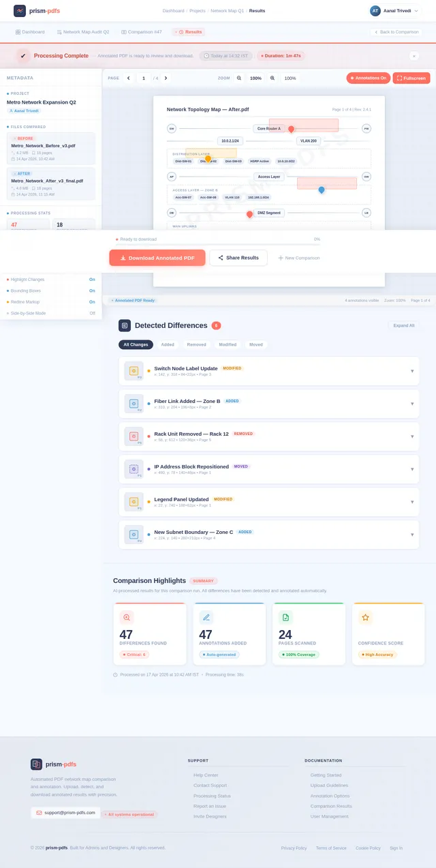This screenshot has height=868, width=436.
Task: Click the page number input field
Action: coord(144,78)
